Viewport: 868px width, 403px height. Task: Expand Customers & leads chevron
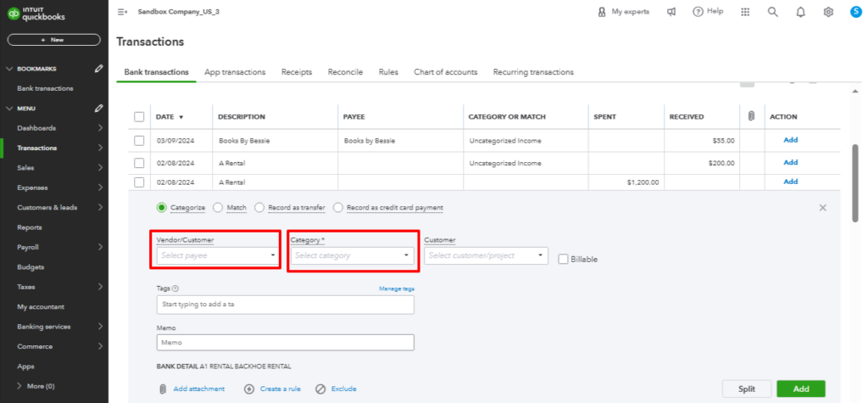point(100,207)
